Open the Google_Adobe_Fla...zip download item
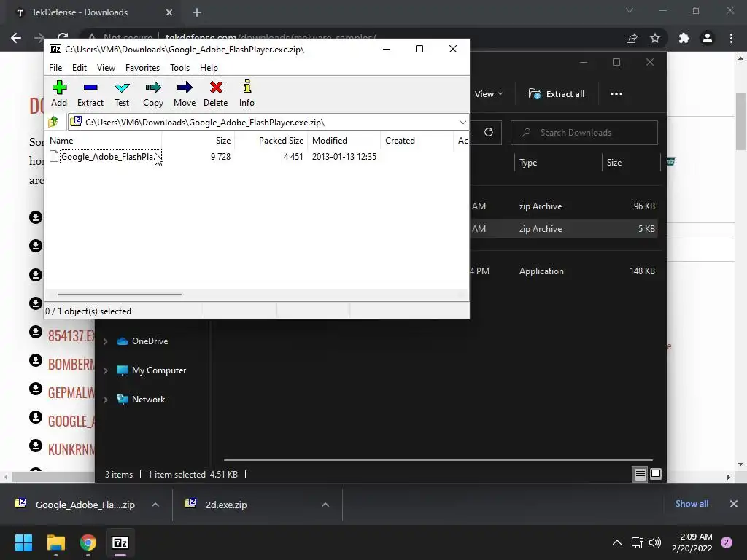747x560 pixels. pyautogui.click(x=76, y=505)
